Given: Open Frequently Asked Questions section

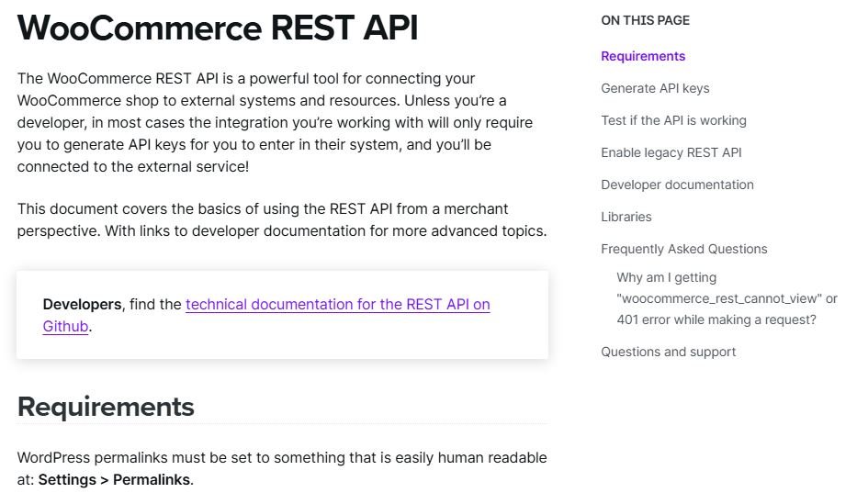Looking at the screenshot, I should coord(683,249).
